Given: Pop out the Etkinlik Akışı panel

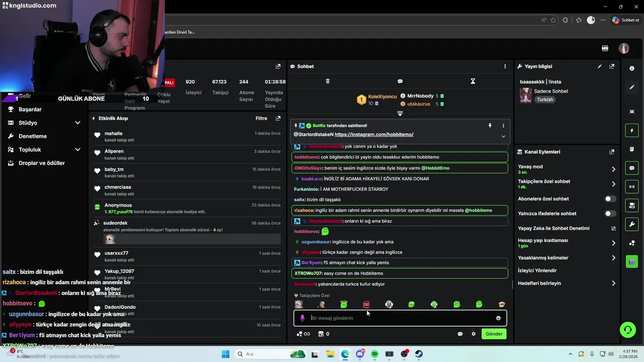Looking at the screenshot, I should click(278, 119).
